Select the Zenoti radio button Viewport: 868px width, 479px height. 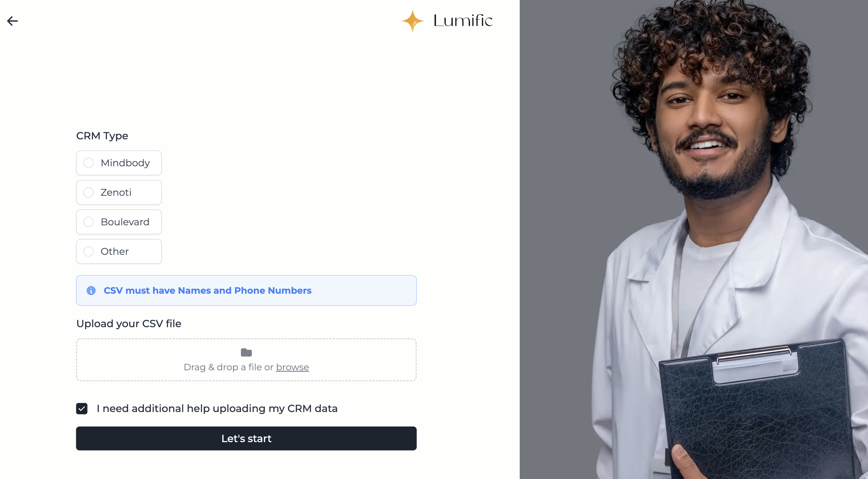coord(89,192)
